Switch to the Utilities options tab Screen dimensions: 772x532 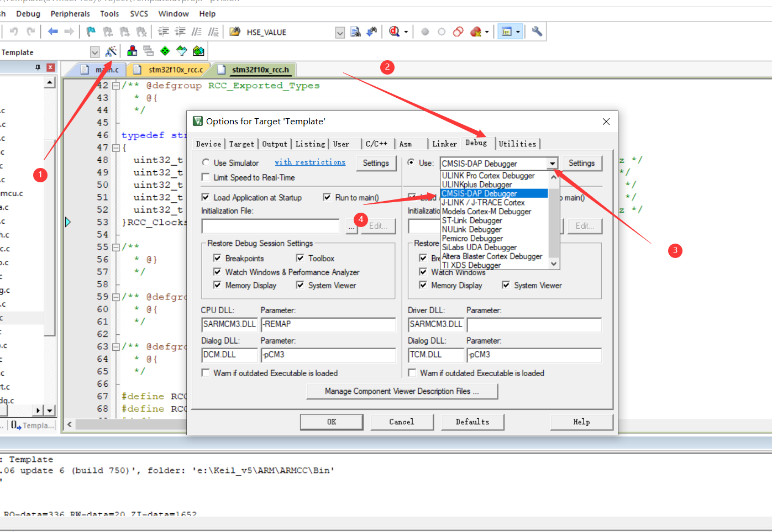pos(517,144)
